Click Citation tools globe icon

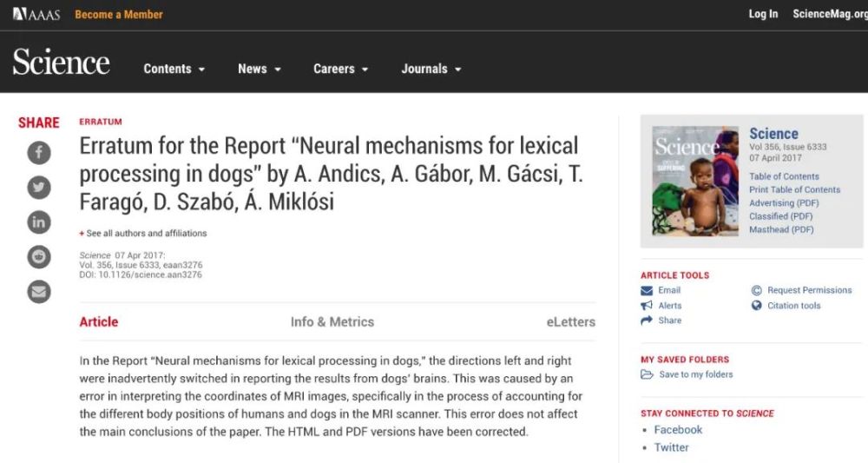coord(756,305)
